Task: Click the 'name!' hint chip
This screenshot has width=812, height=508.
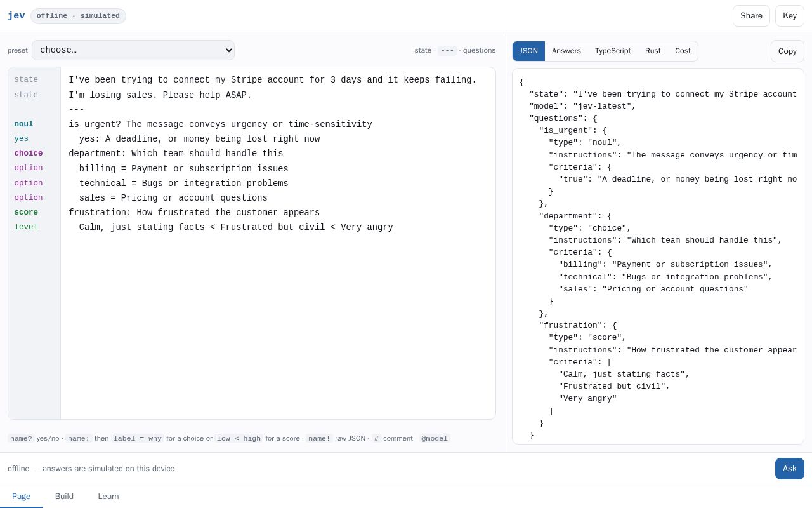Action: point(320,438)
